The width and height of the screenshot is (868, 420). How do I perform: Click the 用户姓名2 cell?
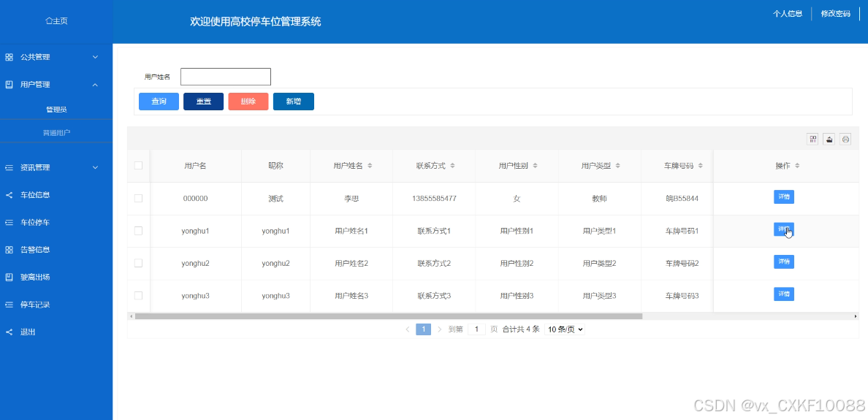351,264
